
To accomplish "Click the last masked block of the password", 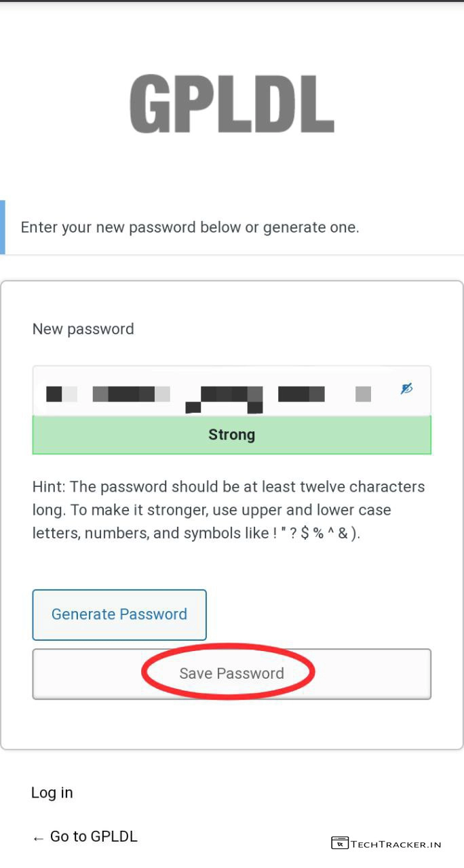I will pos(364,393).
